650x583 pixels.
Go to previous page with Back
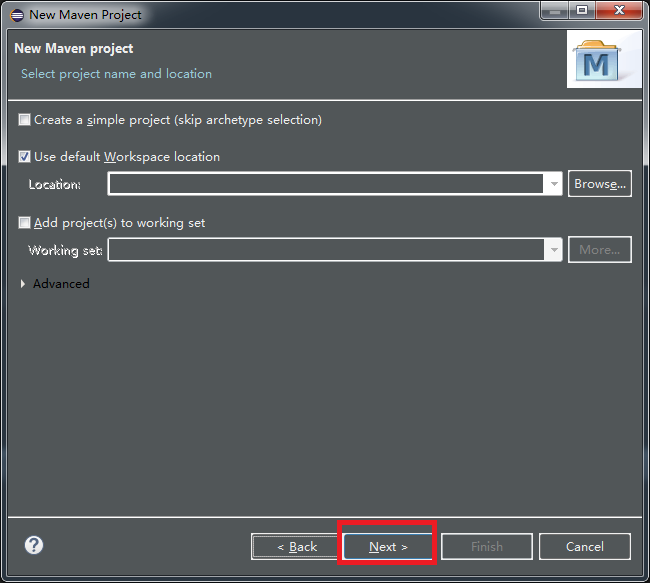coord(297,547)
